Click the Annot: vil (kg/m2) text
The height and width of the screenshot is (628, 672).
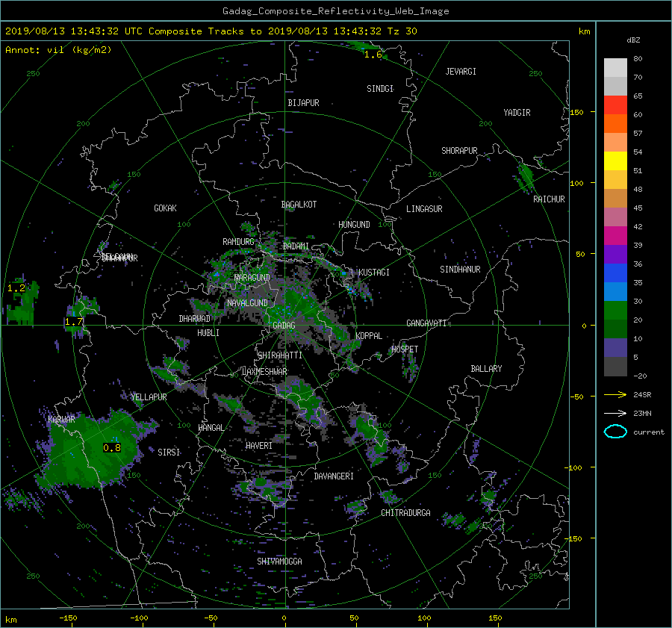click(58, 50)
